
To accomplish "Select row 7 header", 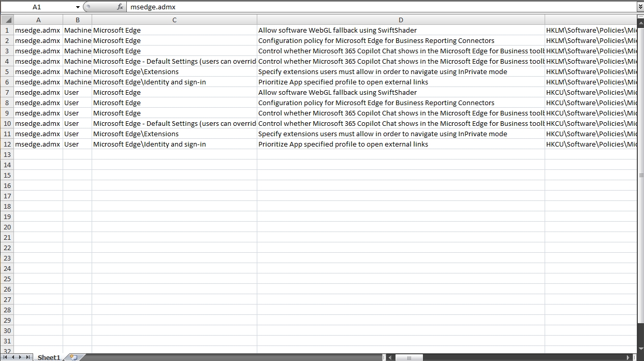I will (7, 92).
